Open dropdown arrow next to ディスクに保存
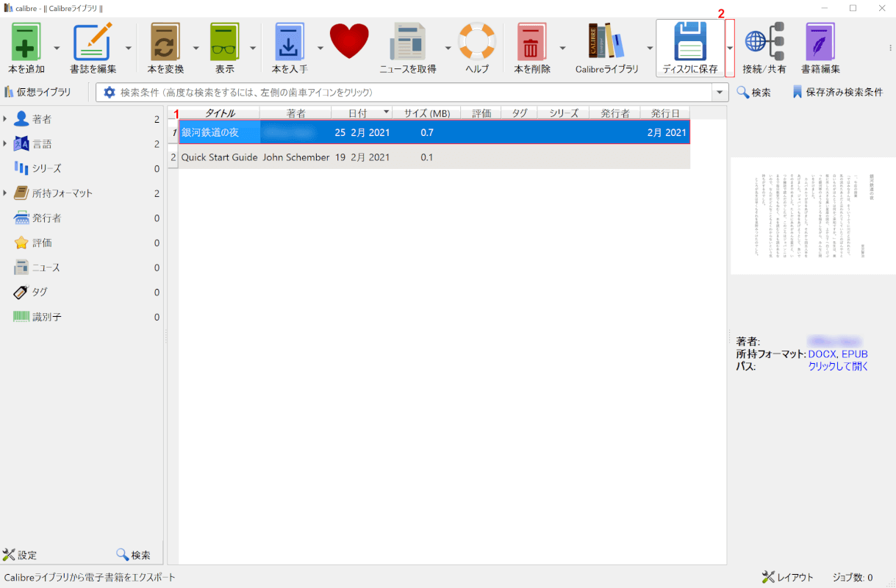896x588 pixels. [x=729, y=49]
